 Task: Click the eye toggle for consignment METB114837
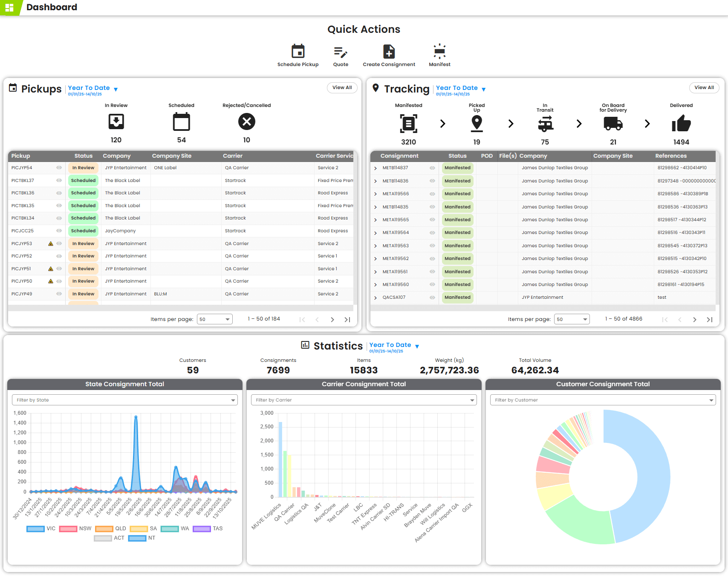pos(432,168)
